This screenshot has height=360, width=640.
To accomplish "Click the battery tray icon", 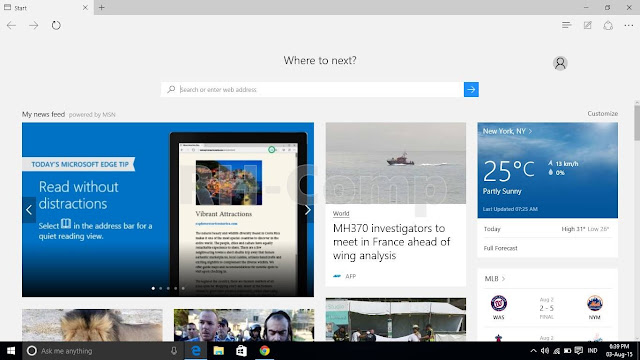I will 567,351.
